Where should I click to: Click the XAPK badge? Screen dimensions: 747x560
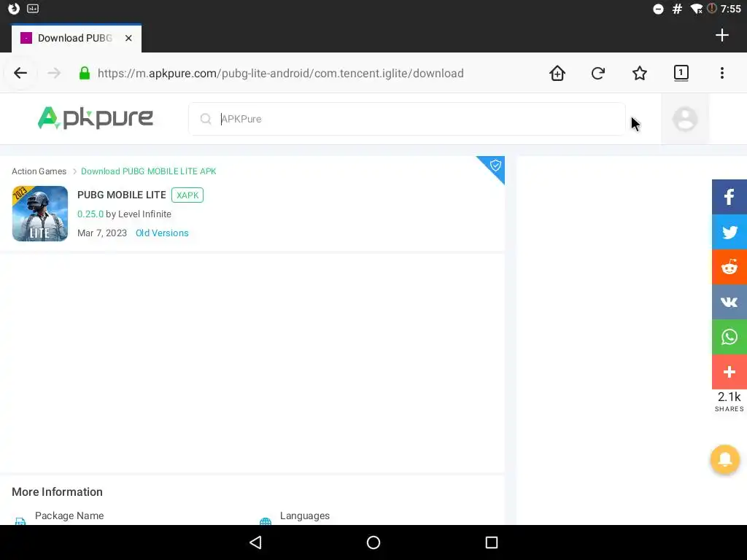tap(187, 195)
